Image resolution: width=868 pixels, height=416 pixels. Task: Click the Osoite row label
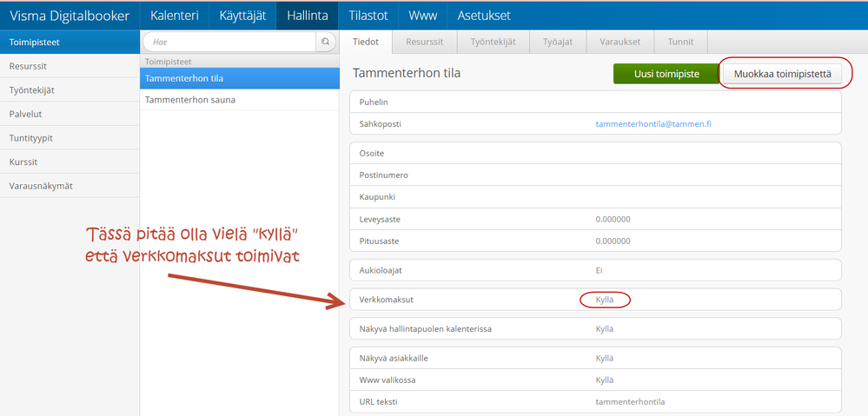tap(372, 153)
